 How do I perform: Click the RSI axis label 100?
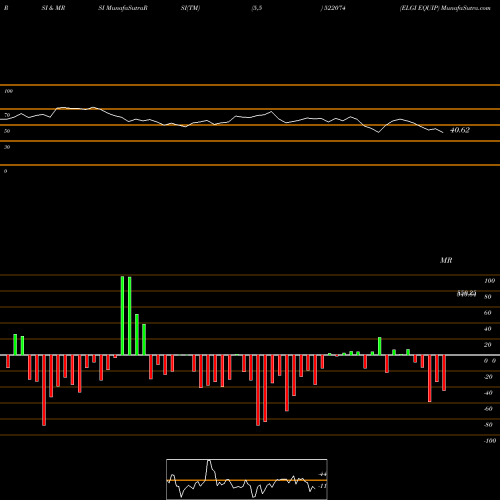[8, 91]
